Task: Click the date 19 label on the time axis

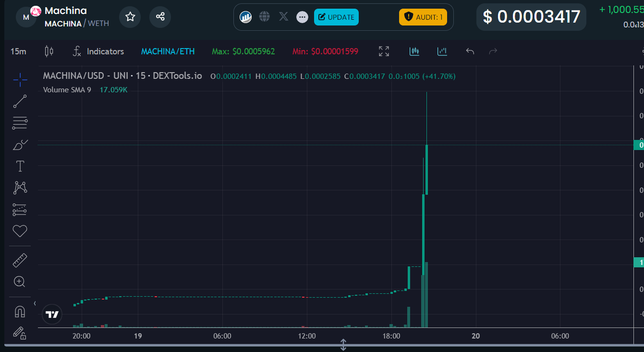Action: (138, 336)
